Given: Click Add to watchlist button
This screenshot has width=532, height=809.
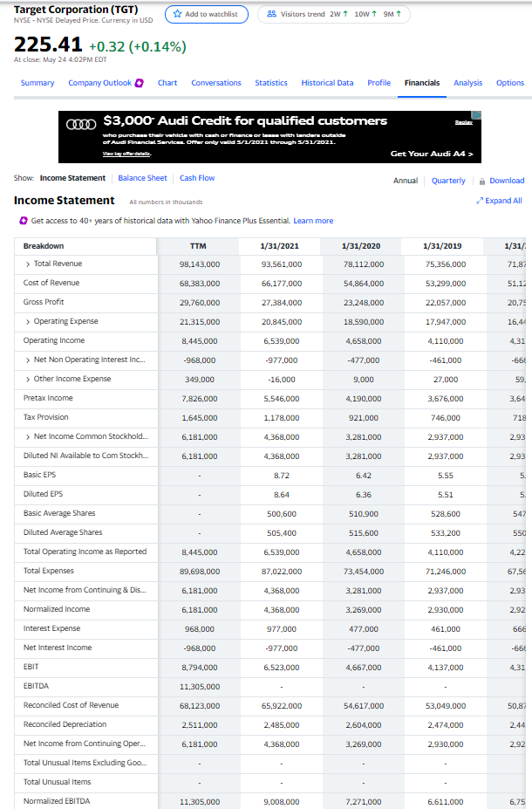Looking at the screenshot, I should click(x=206, y=14).
